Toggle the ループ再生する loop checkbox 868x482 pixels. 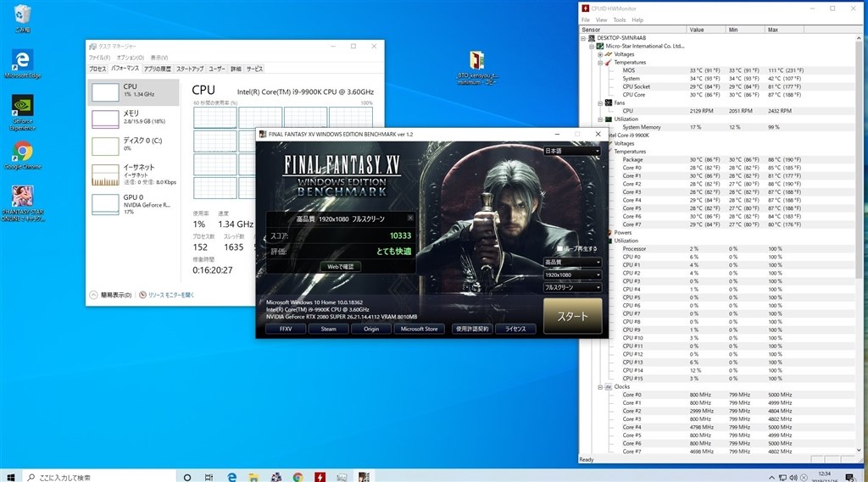[559, 249]
